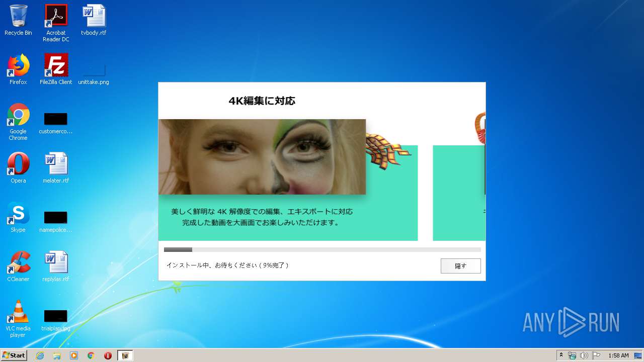Click the 隠す (Hide) button in the installer
This screenshot has width=644, height=362.
(460, 266)
